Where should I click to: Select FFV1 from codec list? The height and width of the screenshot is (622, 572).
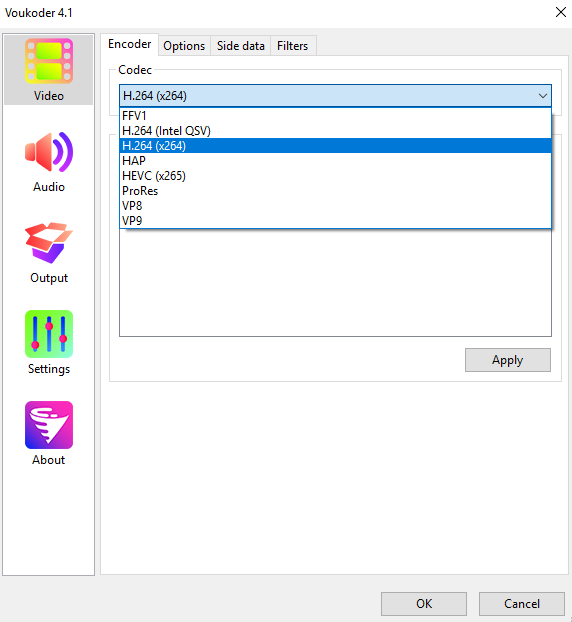click(x=335, y=116)
